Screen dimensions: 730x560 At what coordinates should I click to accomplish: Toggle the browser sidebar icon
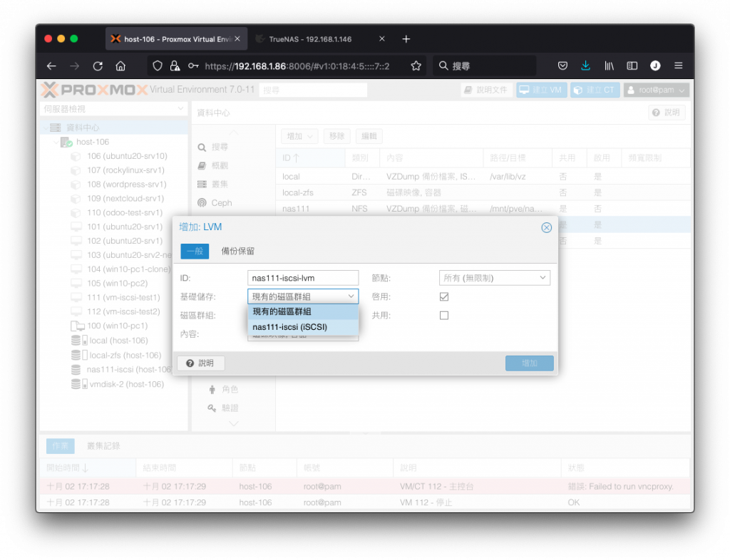tap(632, 66)
